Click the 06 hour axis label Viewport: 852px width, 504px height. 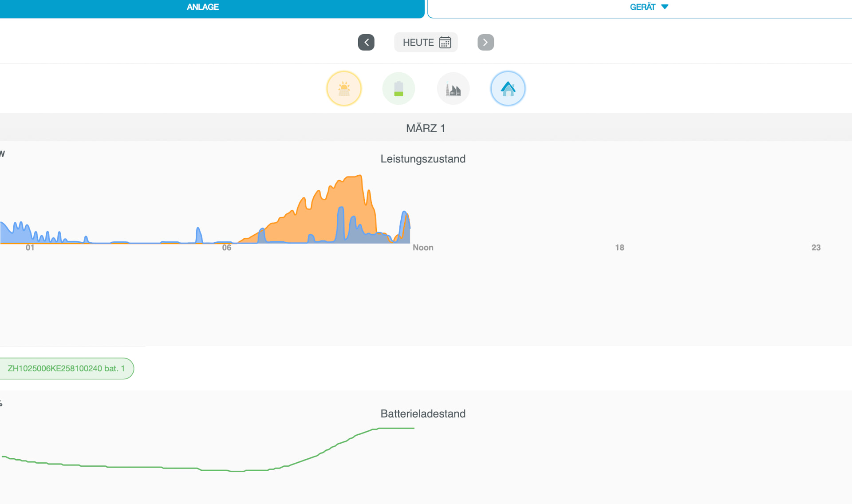tap(227, 248)
